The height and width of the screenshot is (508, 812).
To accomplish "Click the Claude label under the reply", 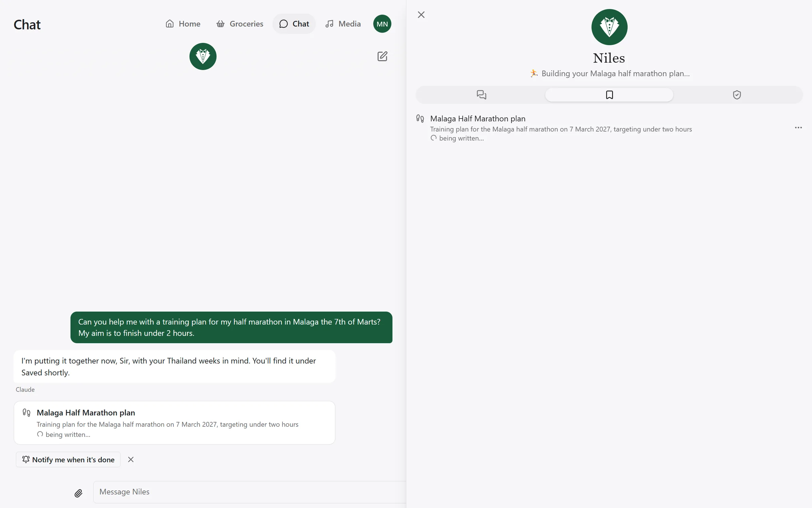I will (x=25, y=389).
